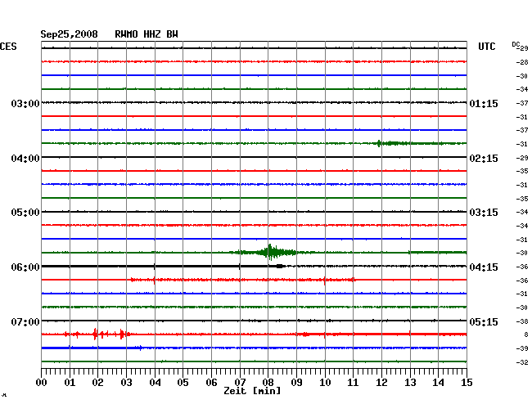
Task: Click the 04 minute axis label
Action: click(x=155, y=383)
